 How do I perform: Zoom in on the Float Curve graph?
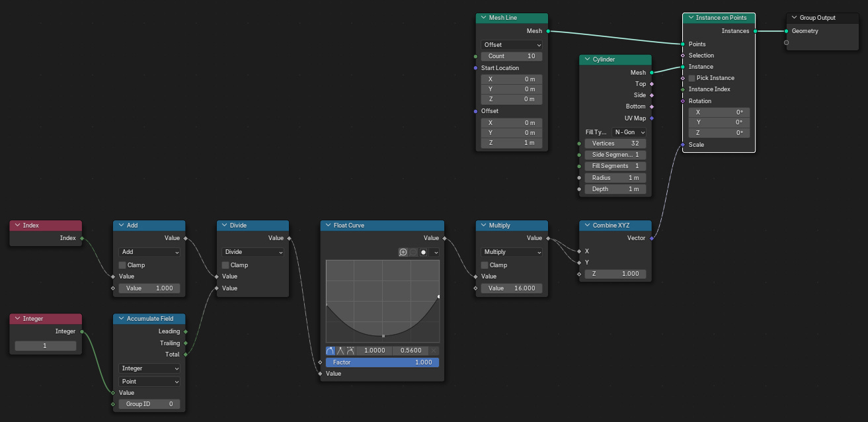403,253
